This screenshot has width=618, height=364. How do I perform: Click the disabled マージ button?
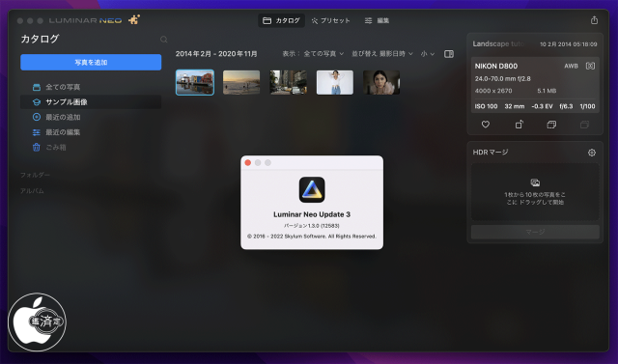point(535,232)
